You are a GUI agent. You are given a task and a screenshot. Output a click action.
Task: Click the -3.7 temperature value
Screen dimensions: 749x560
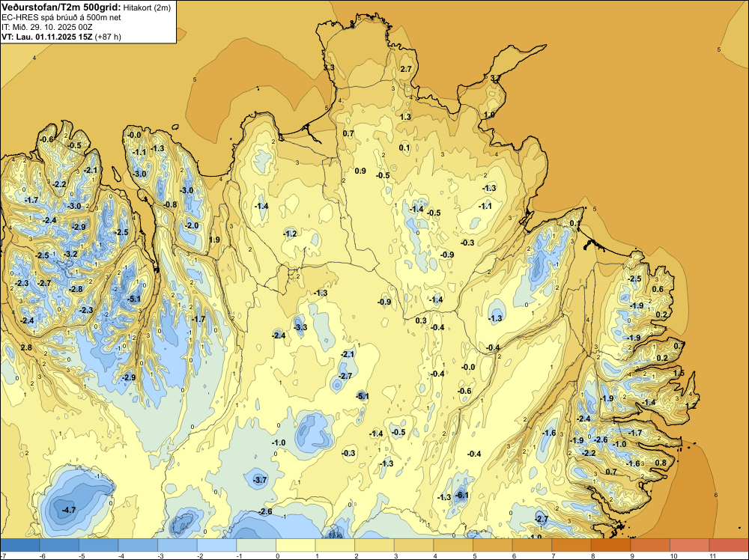point(260,480)
